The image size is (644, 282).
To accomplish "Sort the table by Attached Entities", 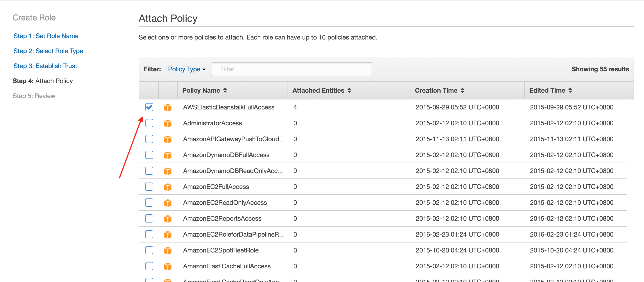I will (x=322, y=90).
